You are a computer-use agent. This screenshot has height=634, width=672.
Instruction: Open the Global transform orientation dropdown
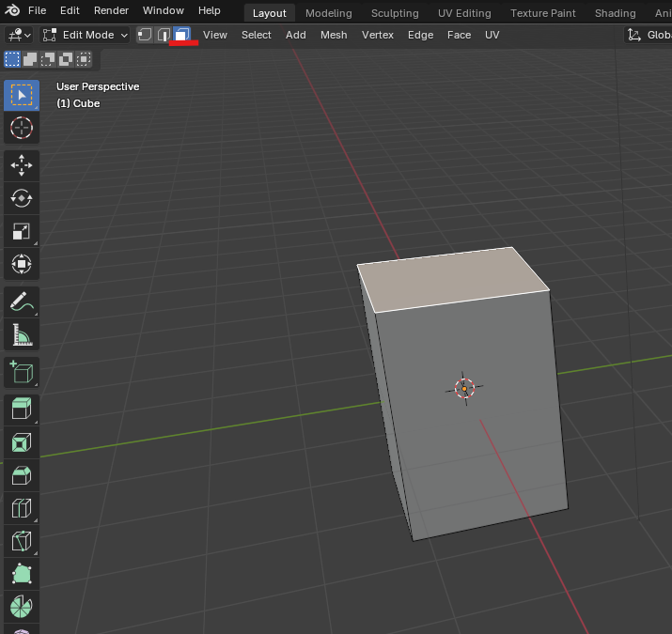coord(648,35)
